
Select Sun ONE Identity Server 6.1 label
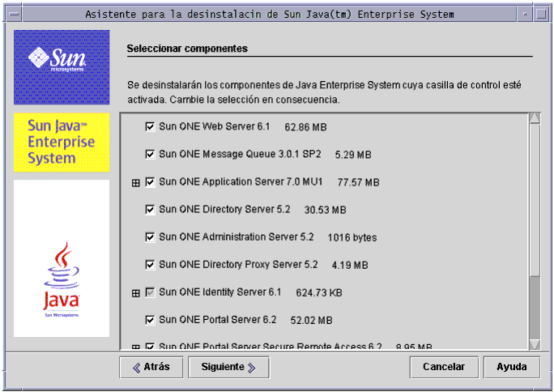pyautogui.click(x=219, y=292)
